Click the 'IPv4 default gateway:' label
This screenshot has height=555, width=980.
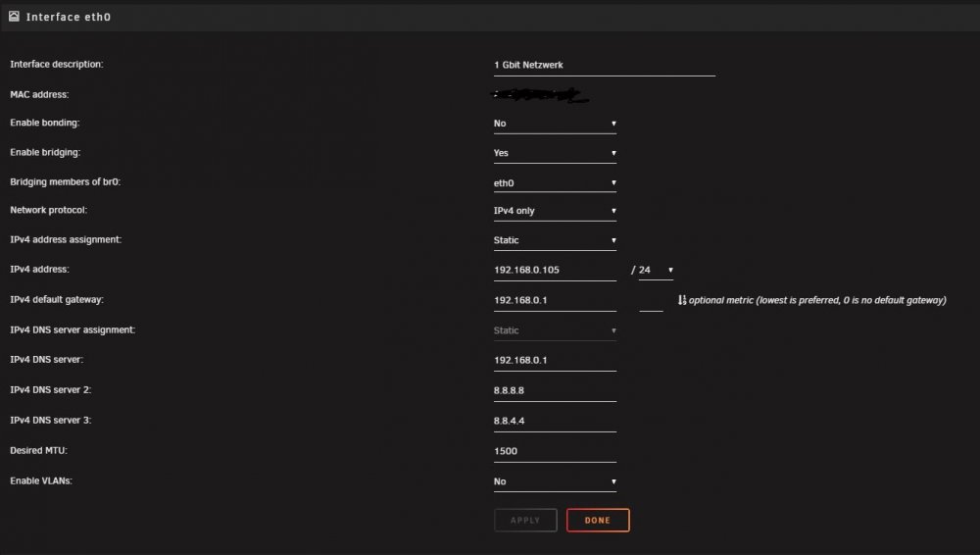tap(57, 299)
